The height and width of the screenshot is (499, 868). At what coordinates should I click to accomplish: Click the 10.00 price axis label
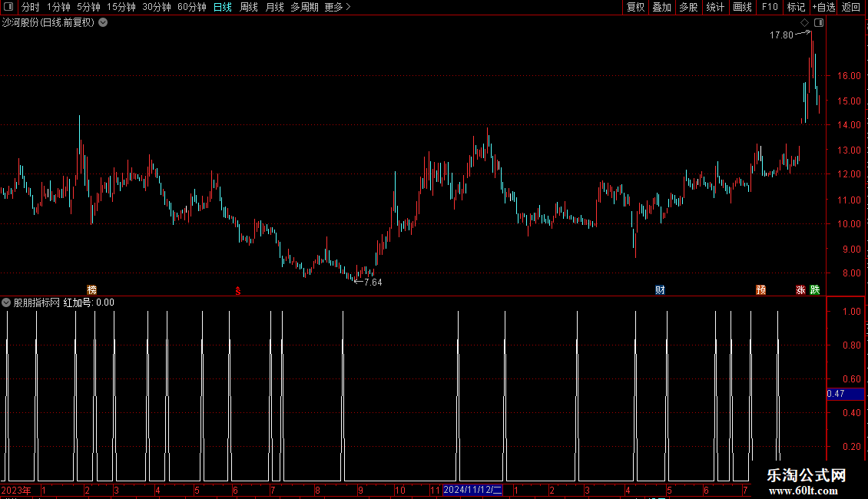point(849,224)
